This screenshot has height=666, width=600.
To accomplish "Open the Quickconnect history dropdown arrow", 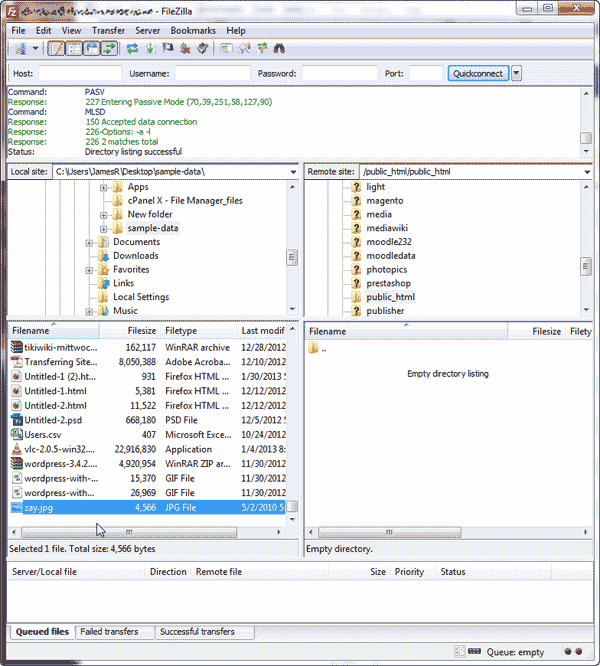I will click(x=516, y=73).
